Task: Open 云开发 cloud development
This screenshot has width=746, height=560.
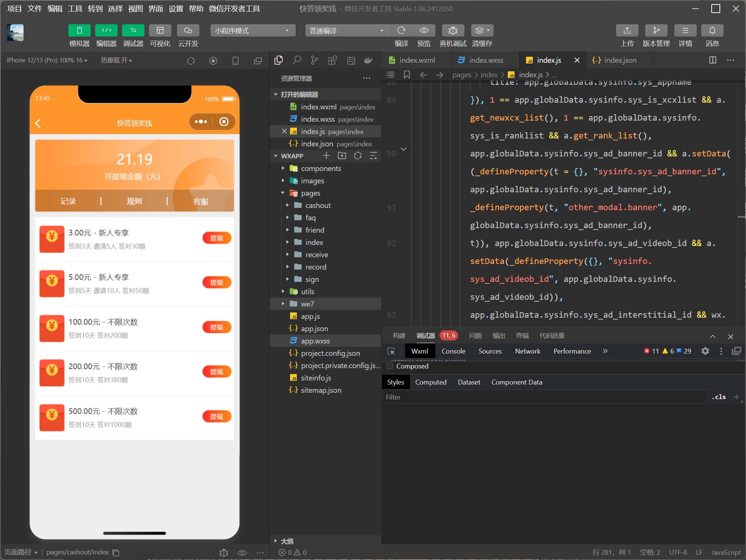Action: coord(188,30)
